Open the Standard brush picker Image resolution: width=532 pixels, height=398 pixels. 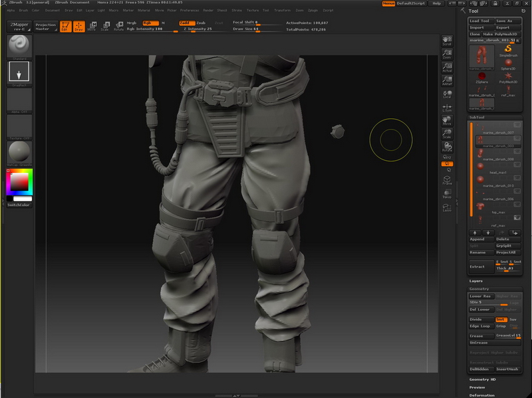click(x=19, y=47)
